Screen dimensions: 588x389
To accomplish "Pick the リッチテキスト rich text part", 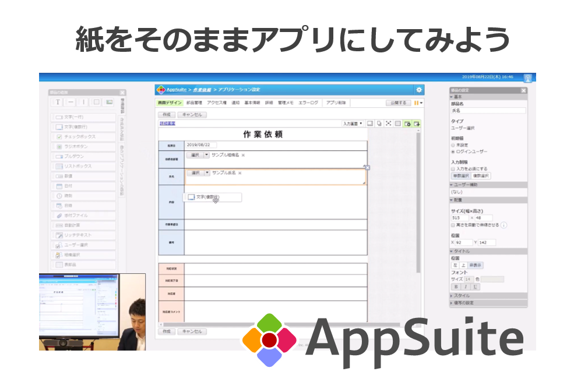I will coord(83,235).
